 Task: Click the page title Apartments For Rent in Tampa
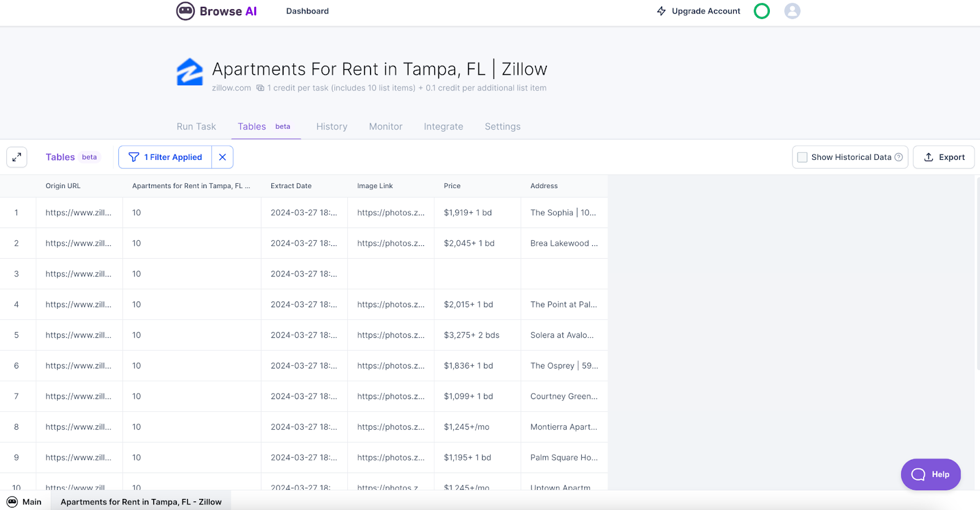[x=380, y=69]
